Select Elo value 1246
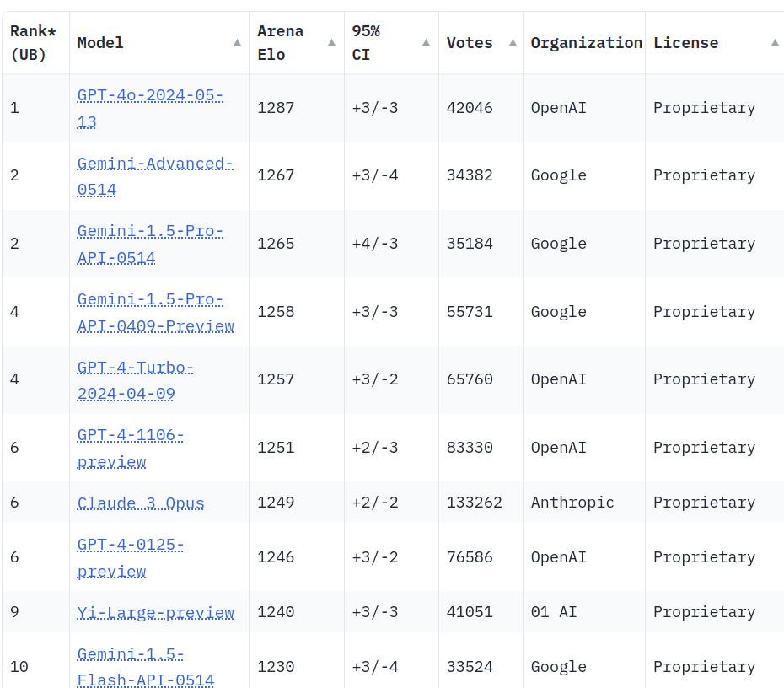The width and height of the screenshot is (784, 688). click(x=276, y=557)
